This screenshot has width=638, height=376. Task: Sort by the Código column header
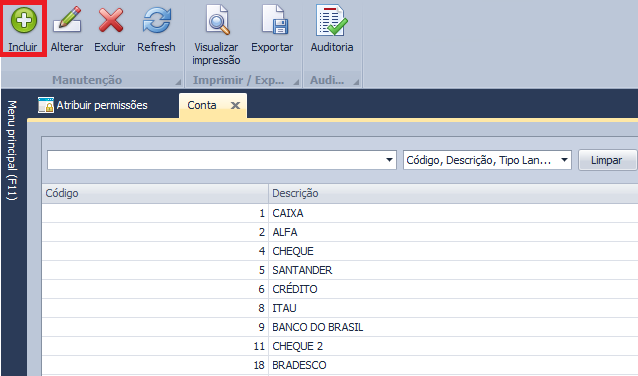[x=155, y=193]
